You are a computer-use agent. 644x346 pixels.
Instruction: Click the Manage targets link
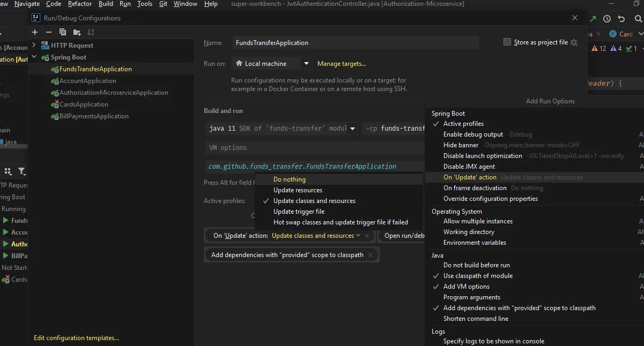342,64
